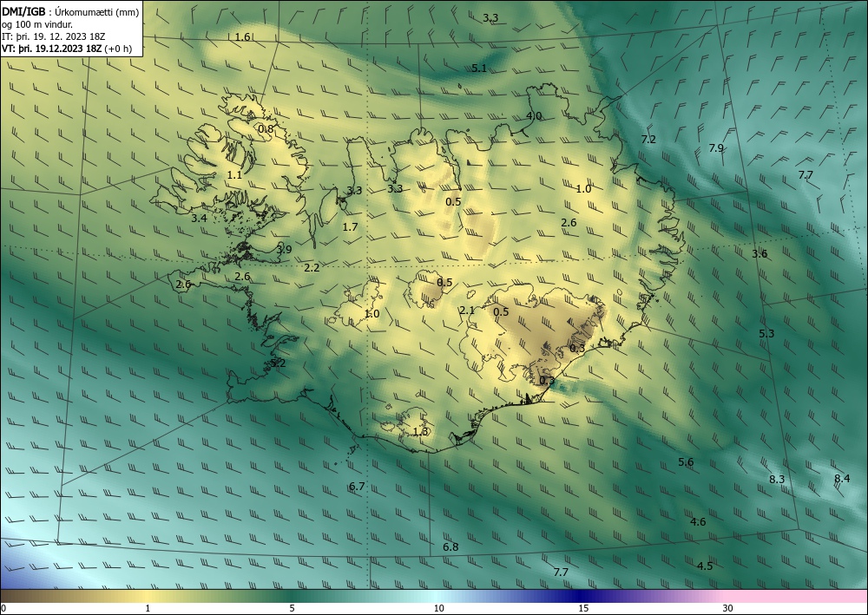The width and height of the screenshot is (868, 615).
Task: Click the 5.6 value on the map
Action: pos(686,461)
